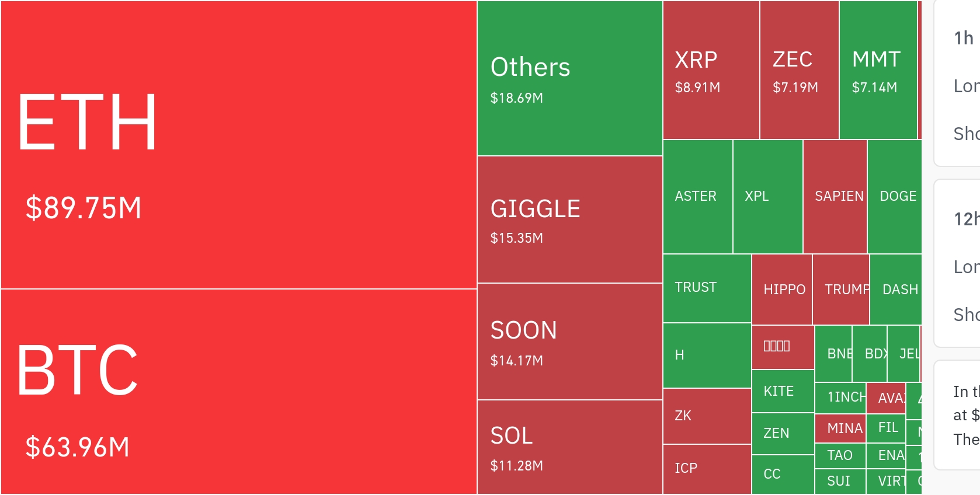Click the HIPPO tile
Viewport: 980px width, 495px height.
coord(781,290)
